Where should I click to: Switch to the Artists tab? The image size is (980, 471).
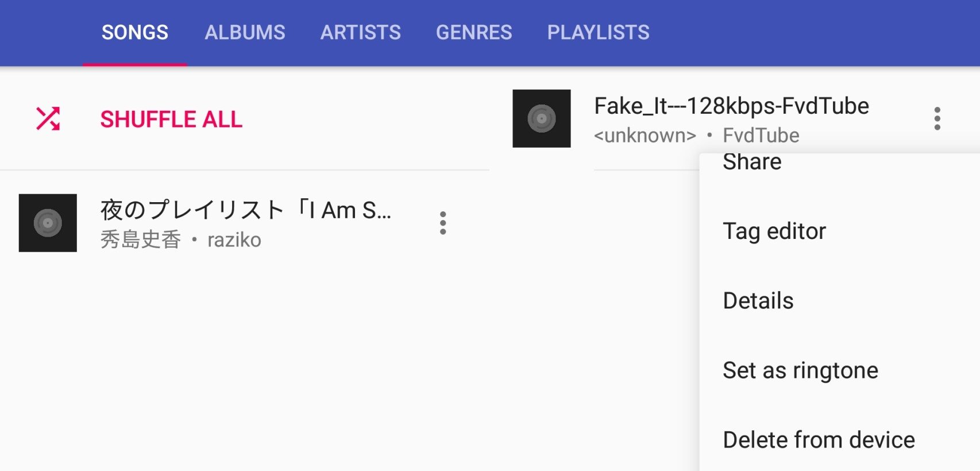[x=361, y=32]
